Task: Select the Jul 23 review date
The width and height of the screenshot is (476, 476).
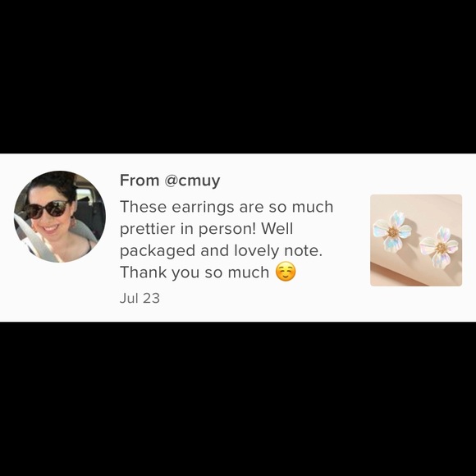Action: tap(140, 298)
